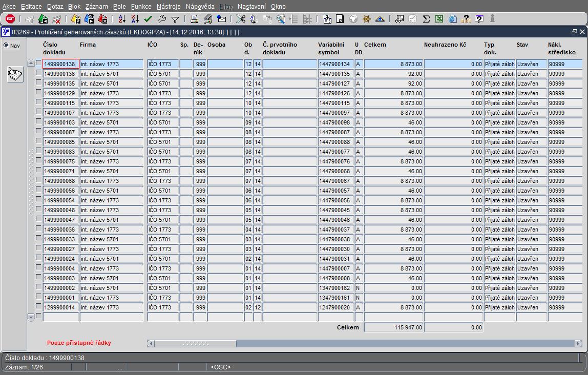Select the Nav radio button
The width and height of the screenshot is (588, 375).
pos(6,46)
